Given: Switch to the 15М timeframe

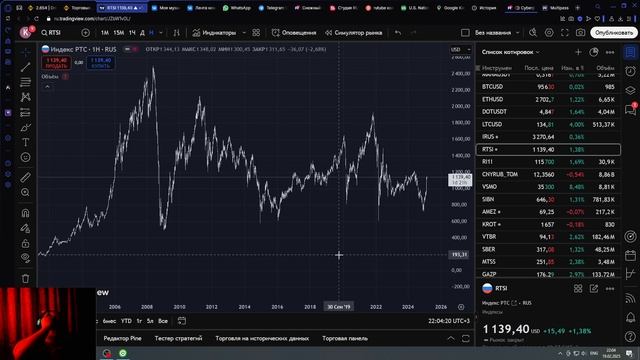Looking at the screenshot, I should click(118, 33).
